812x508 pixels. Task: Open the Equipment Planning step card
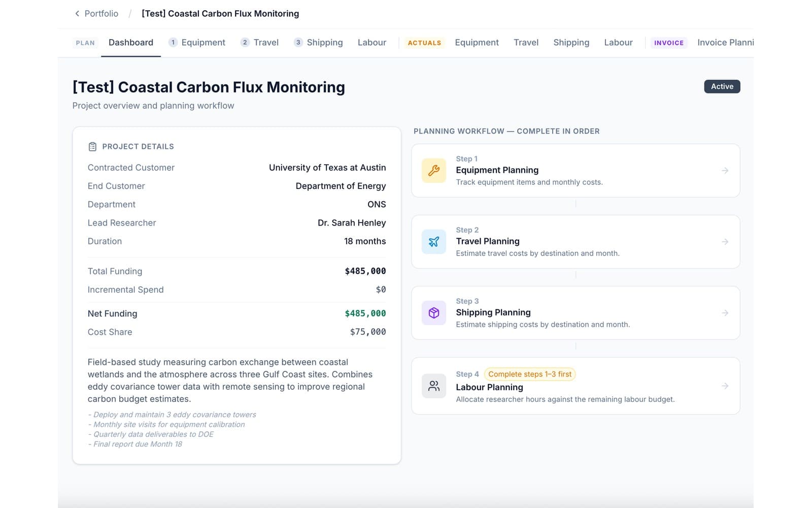(576, 171)
